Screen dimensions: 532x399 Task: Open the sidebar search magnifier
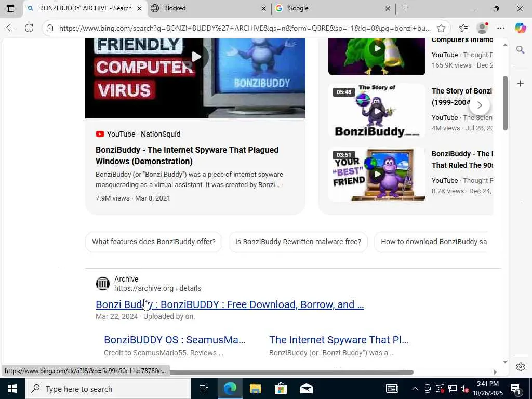(x=520, y=50)
